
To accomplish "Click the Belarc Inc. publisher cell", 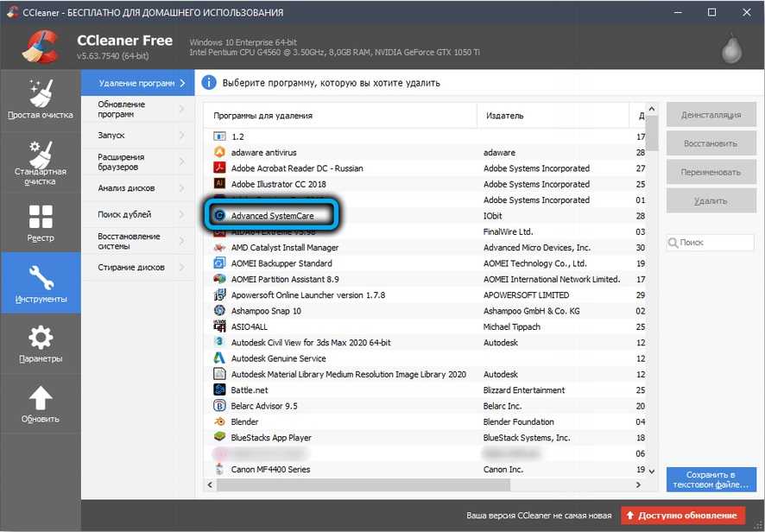I will [x=503, y=406].
